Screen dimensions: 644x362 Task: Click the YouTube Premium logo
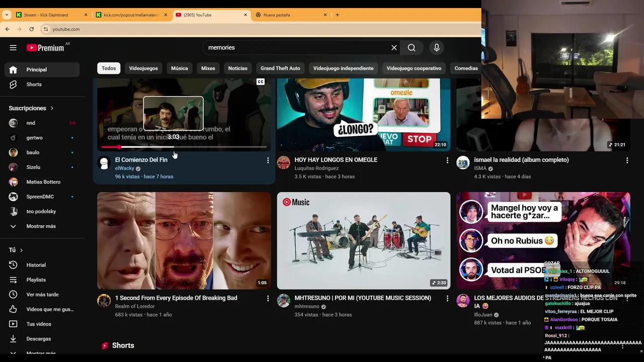(x=45, y=48)
